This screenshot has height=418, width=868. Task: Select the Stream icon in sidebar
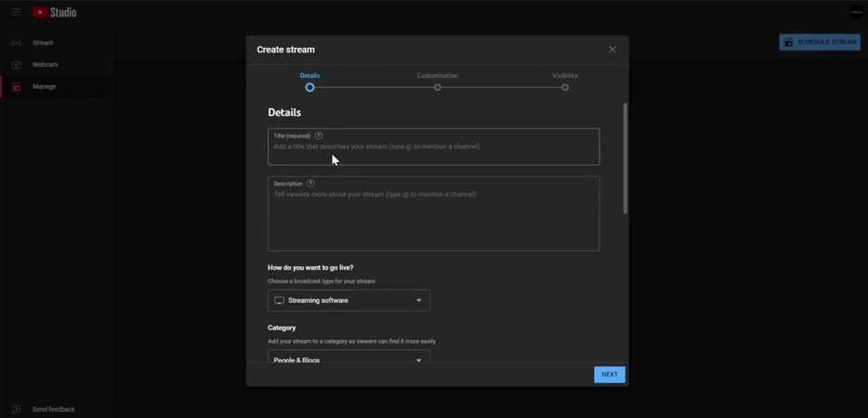click(x=16, y=43)
